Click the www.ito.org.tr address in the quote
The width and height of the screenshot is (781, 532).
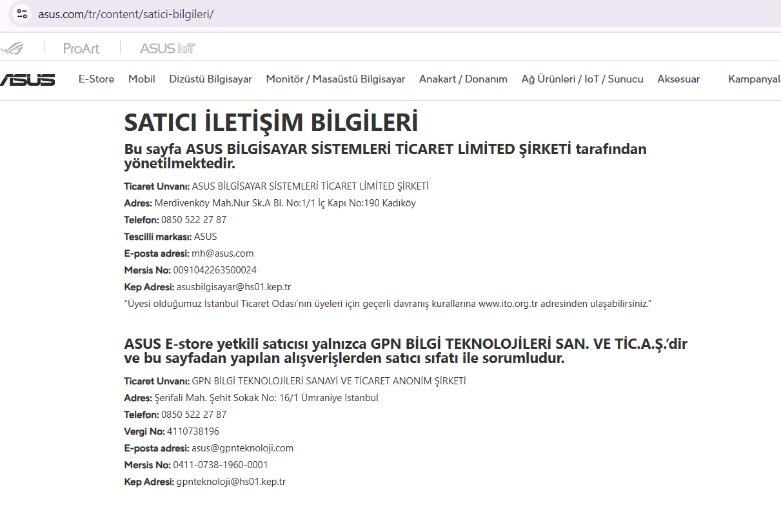click(508, 304)
